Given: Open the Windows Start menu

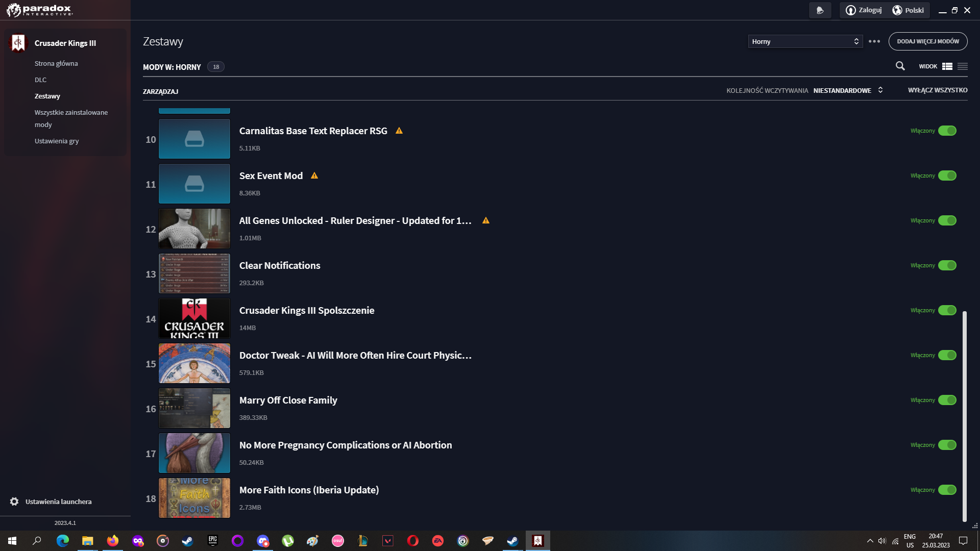Looking at the screenshot, I should [x=12, y=541].
